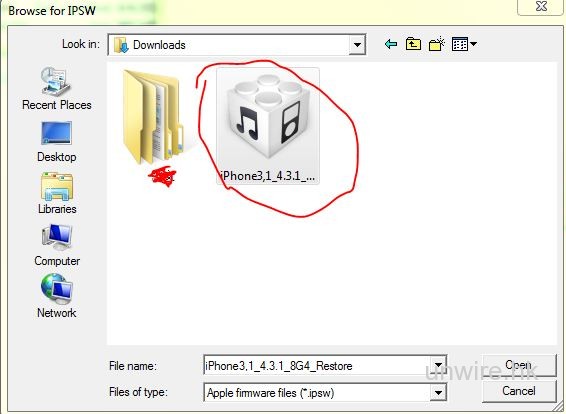Expand the Look in Downloads dropdown

[357, 45]
